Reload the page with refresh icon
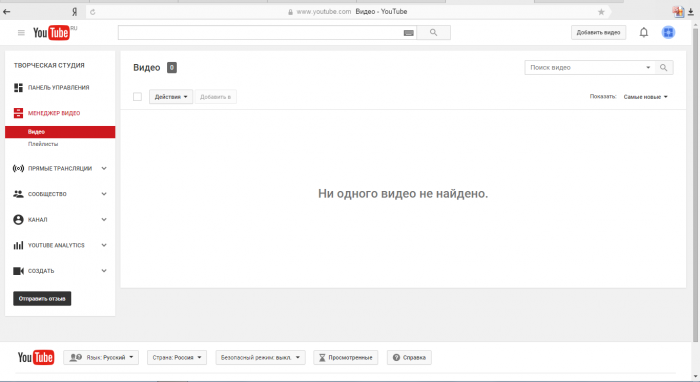The width and height of the screenshot is (700, 382). (x=92, y=12)
